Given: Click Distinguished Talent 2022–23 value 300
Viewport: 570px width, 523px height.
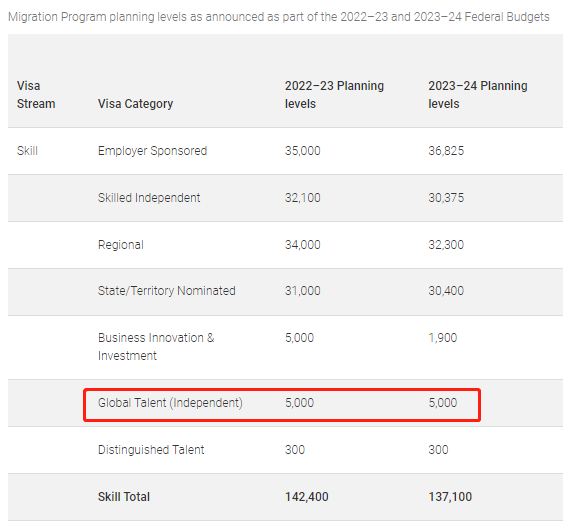Looking at the screenshot, I should (295, 450).
